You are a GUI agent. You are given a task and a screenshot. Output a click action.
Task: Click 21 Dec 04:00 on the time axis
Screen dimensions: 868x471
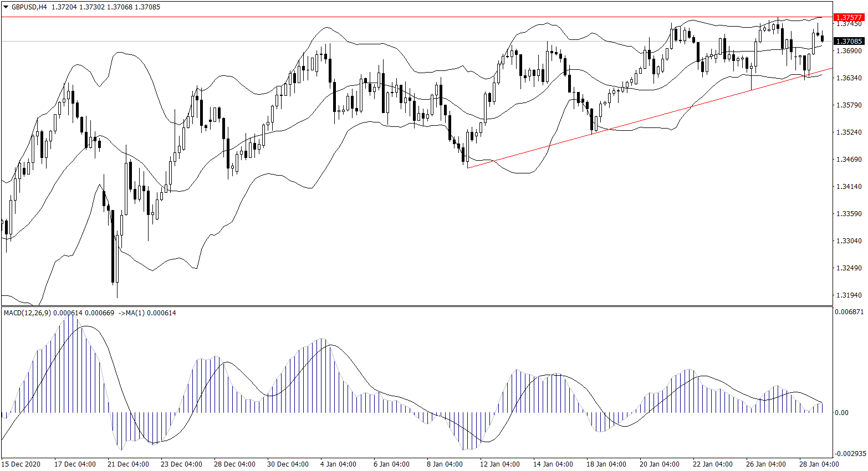128,464
